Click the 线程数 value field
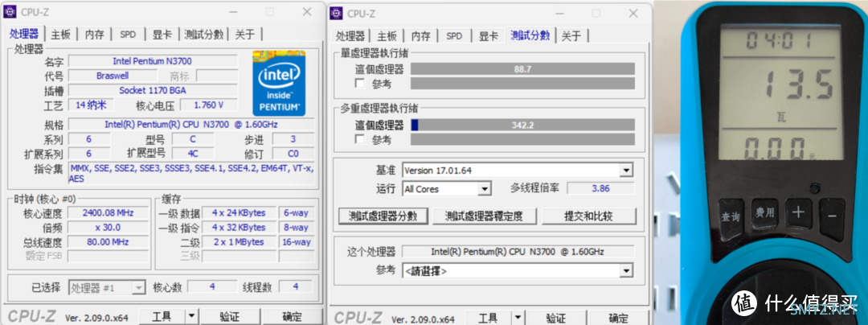The height and width of the screenshot is (325, 868). [x=295, y=287]
